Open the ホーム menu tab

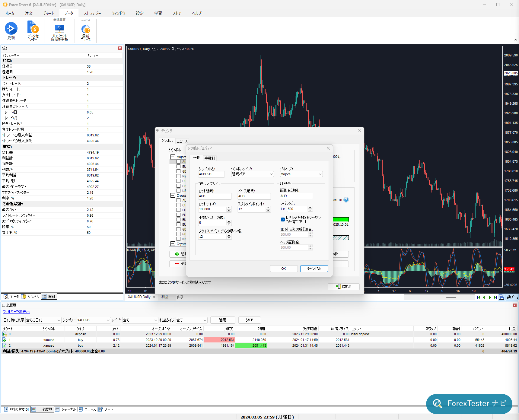10,13
